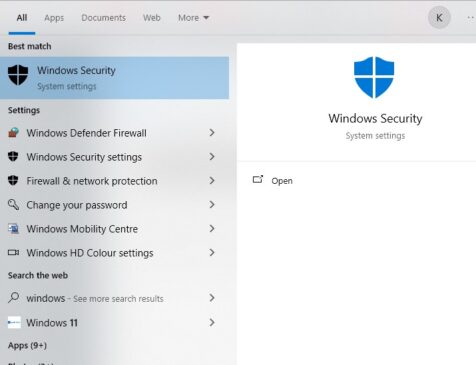Click the Windows Security black shield icon in Best match
This screenshot has height=365, width=476.
click(x=18, y=75)
